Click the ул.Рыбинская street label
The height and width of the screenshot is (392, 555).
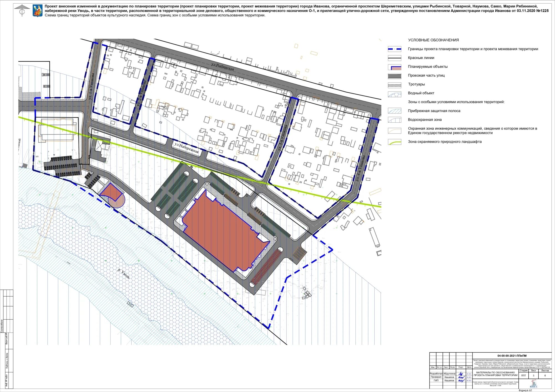pos(223,67)
